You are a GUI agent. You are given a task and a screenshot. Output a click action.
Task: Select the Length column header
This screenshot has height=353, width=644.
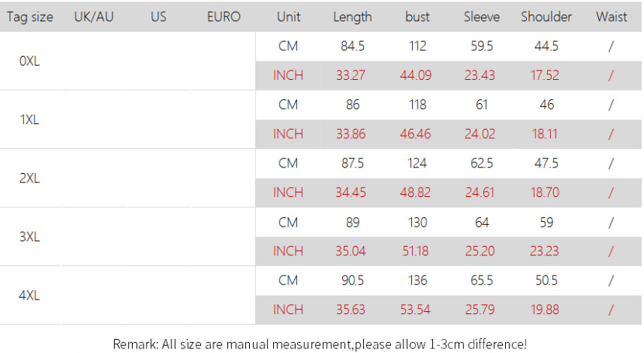(352, 16)
